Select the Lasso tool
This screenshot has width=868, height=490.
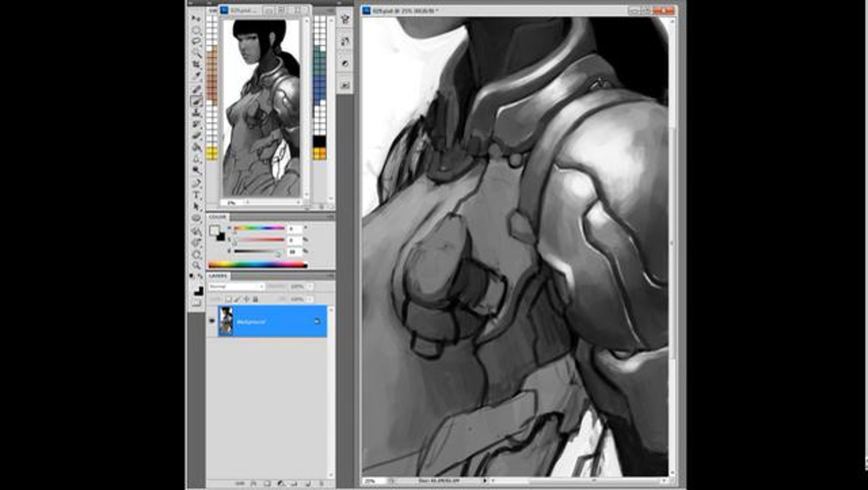click(196, 41)
